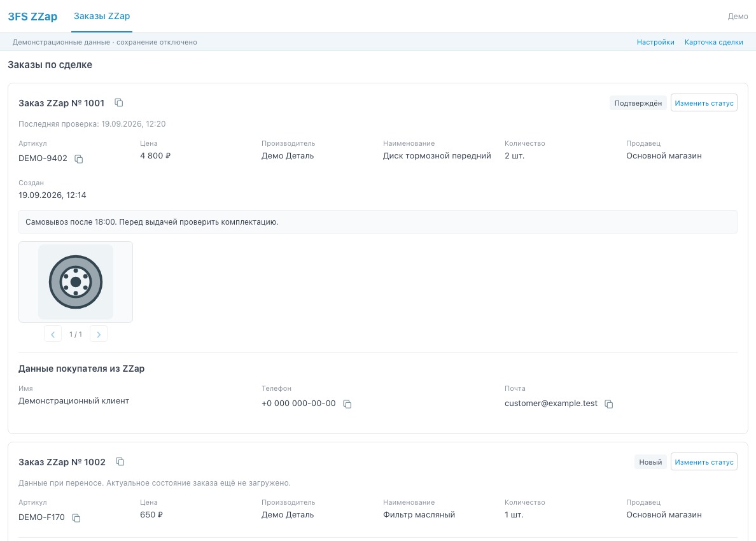The width and height of the screenshot is (756, 541).
Task: Go to the next product image
Action: pos(99,334)
